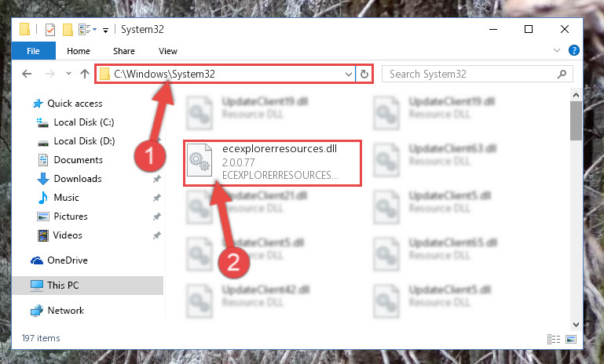Select the ecexplorerresources.dll file
604x364 pixels.
pos(273,163)
